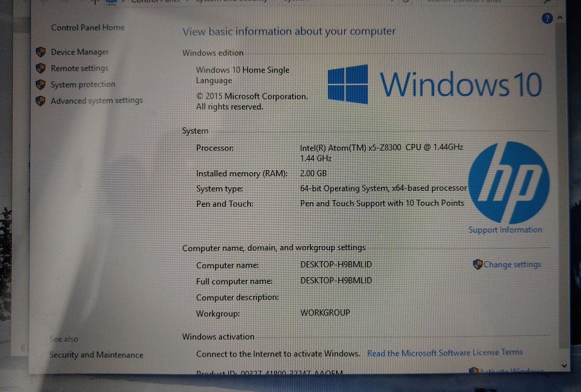Click Pen and Touch Support value text
Viewport: 581px width, 392px height.
tap(382, 203)
